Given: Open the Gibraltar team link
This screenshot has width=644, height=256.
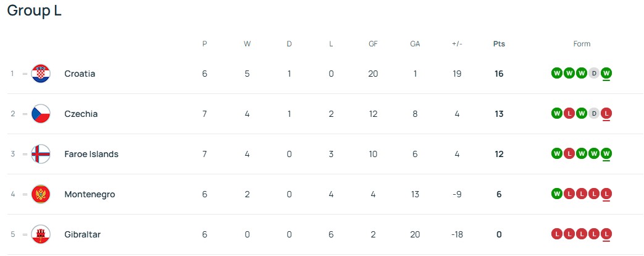Looking at the screenshot, I should click(x=82, y=234).
